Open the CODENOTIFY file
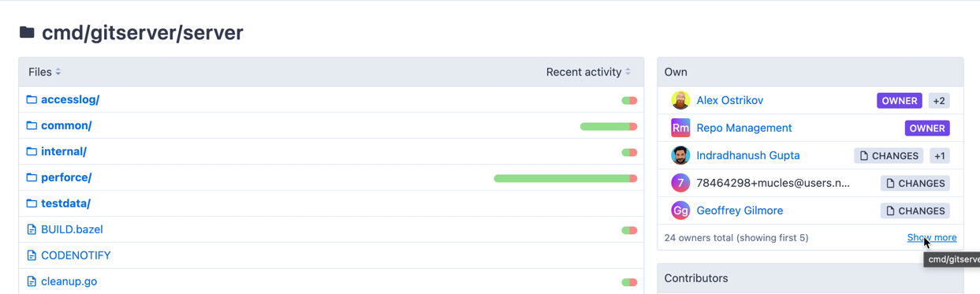The height and width of the screenshot is (294, 980). tap(76, 255)
